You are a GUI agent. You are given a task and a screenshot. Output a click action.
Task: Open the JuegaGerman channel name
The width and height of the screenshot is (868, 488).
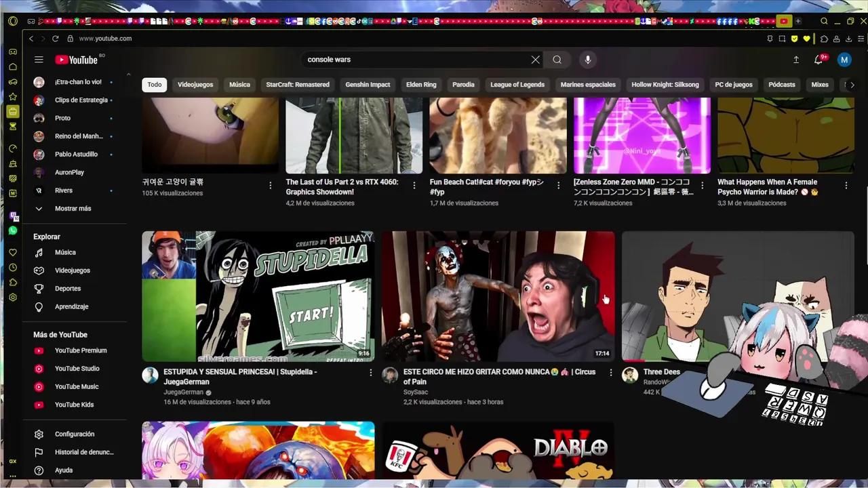coord(184,392)
